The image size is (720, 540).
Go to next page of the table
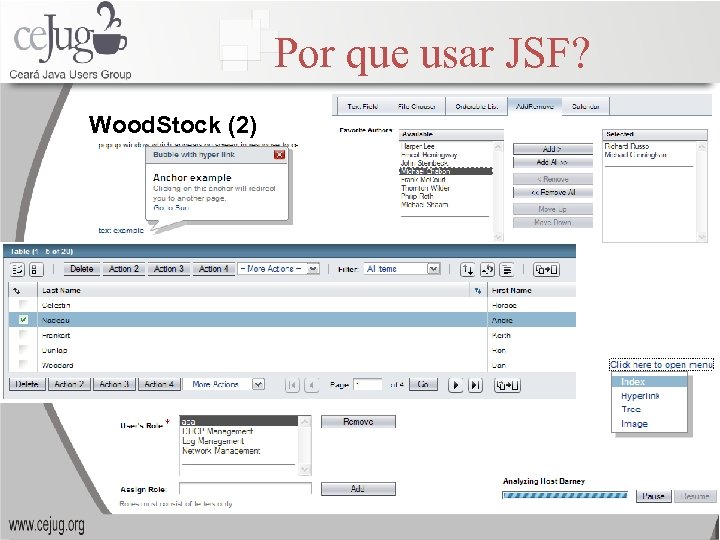point(455,385)
